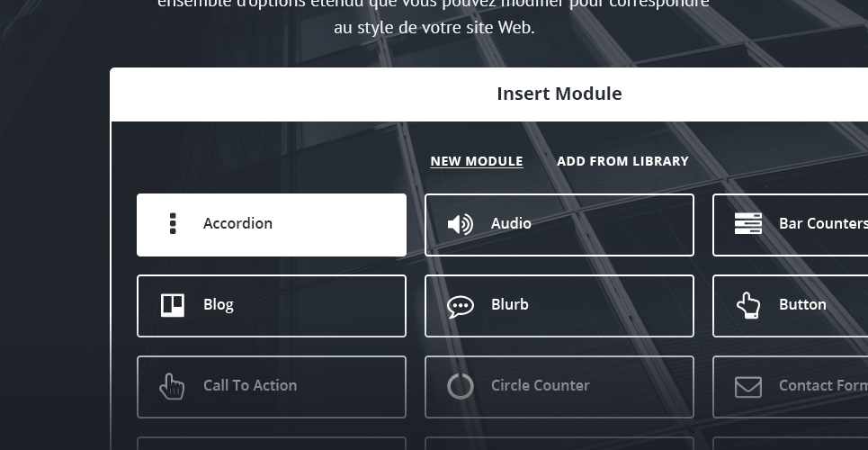The width and height of the screenshot is (868, 450).
Task: Insert the Audio module
Action: tap(559, 225)
